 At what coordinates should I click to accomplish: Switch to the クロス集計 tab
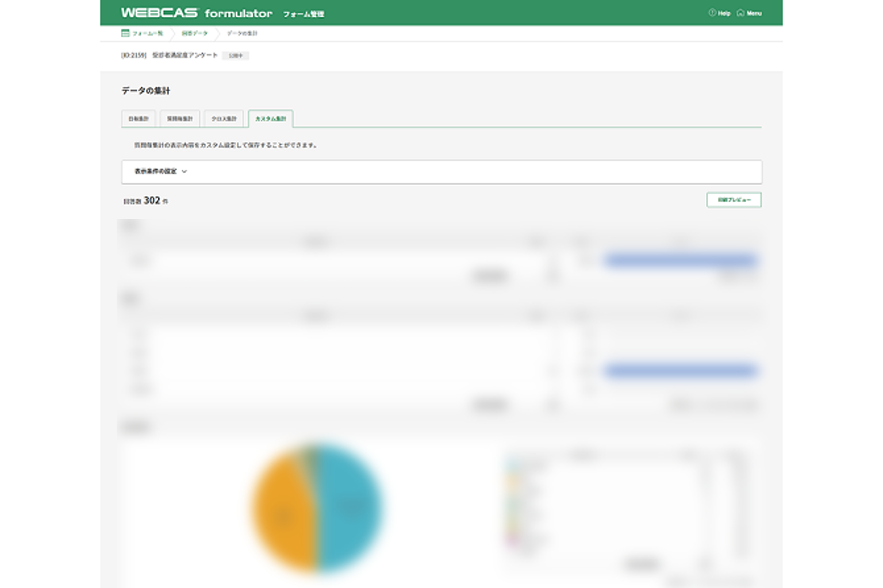coord(224,118)
